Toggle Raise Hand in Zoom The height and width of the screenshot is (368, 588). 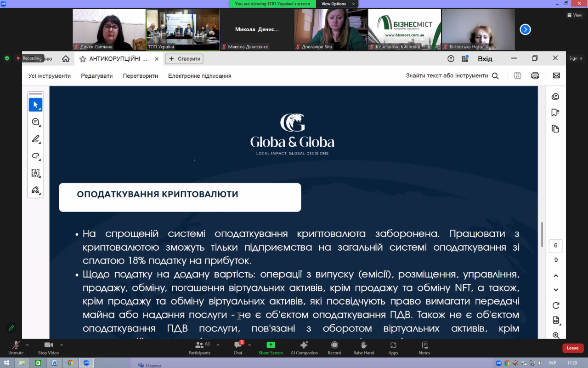point(364,347)
